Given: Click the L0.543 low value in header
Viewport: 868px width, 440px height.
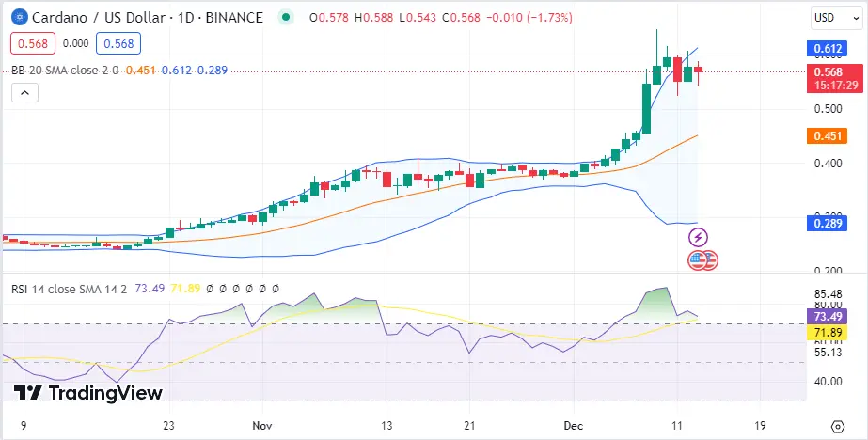Looking at the screenshot, I should click(418, 18).
